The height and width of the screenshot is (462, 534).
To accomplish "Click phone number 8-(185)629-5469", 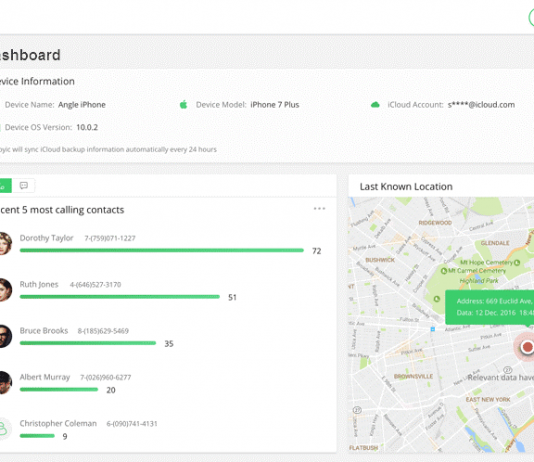I will pos(103,331).
